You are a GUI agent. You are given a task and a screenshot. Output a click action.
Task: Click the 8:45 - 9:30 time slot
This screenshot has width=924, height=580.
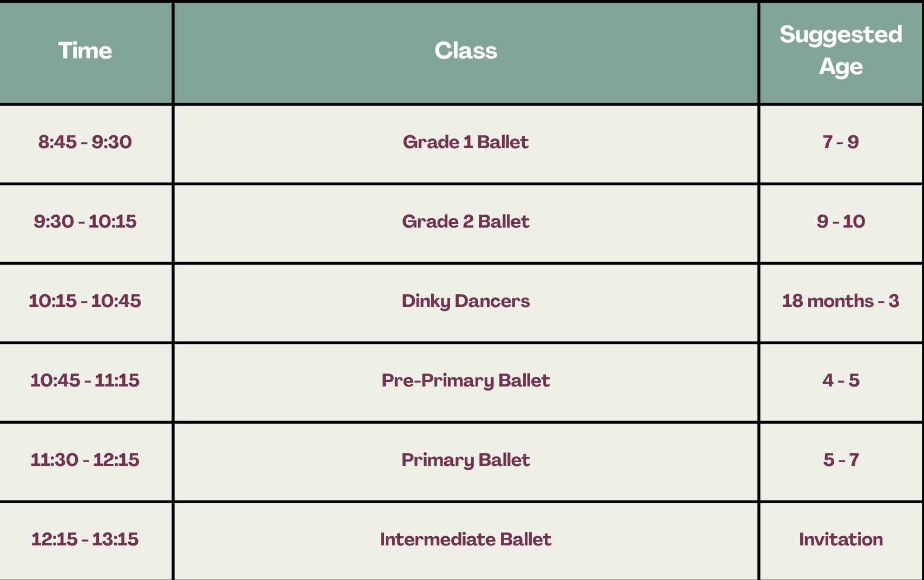click(x=85, y=142)
